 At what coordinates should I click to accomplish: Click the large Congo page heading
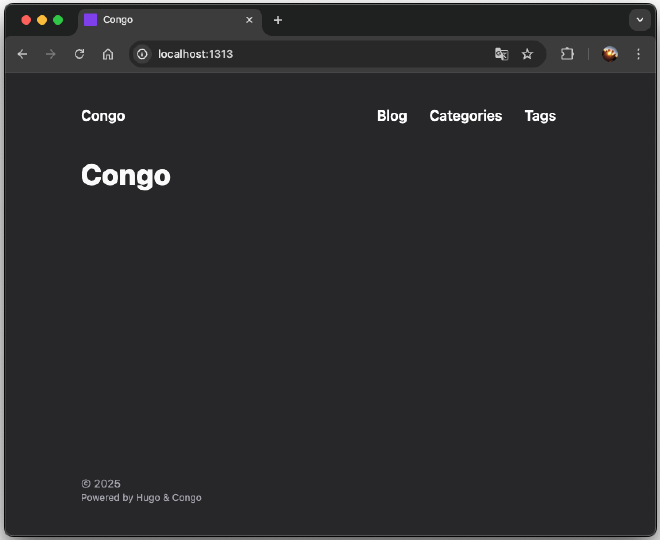pyautogui.click(x=126, y=176)
